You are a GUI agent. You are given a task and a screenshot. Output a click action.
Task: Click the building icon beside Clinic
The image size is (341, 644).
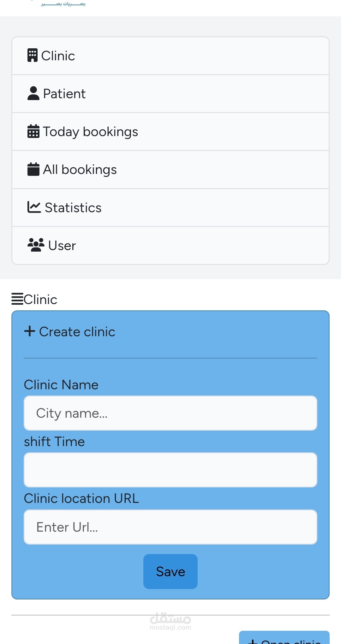[33, 56]
